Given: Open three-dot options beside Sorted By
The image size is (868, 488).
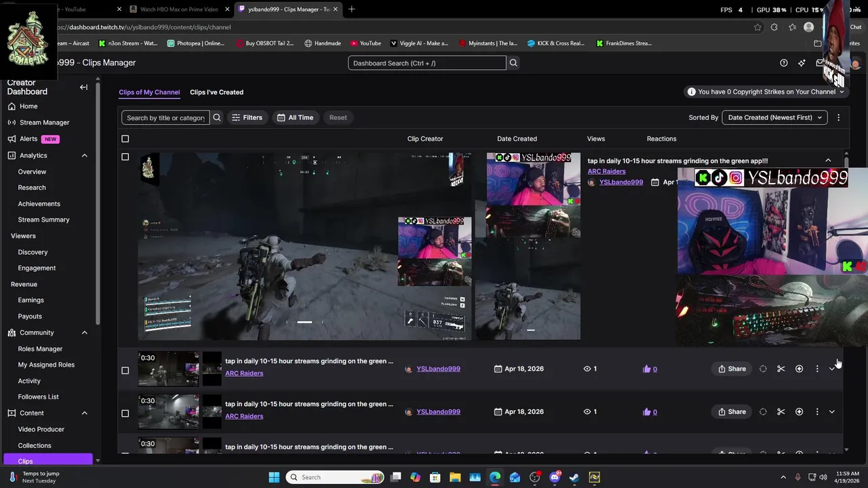Looking at the screenshot, I should pos(838,118).
